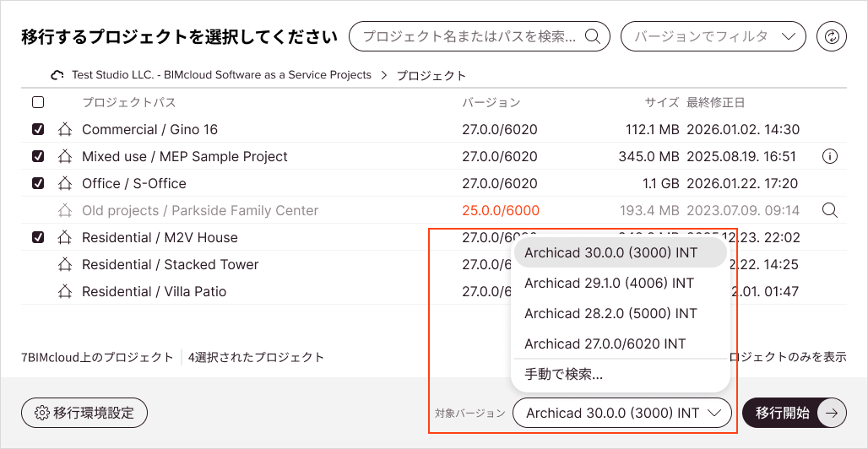868x449 pixels.
Task: Click the search magnifier in the search field
Action: [x=593, y=36]
